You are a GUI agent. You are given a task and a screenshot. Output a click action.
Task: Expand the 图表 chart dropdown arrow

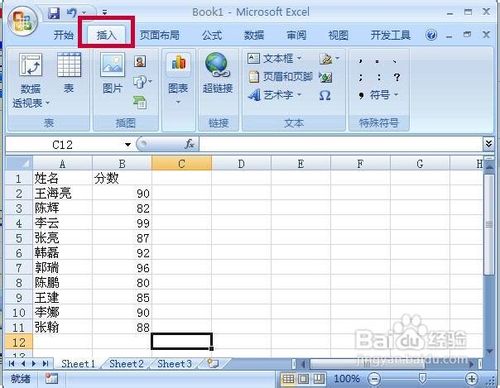coord(178,102)
